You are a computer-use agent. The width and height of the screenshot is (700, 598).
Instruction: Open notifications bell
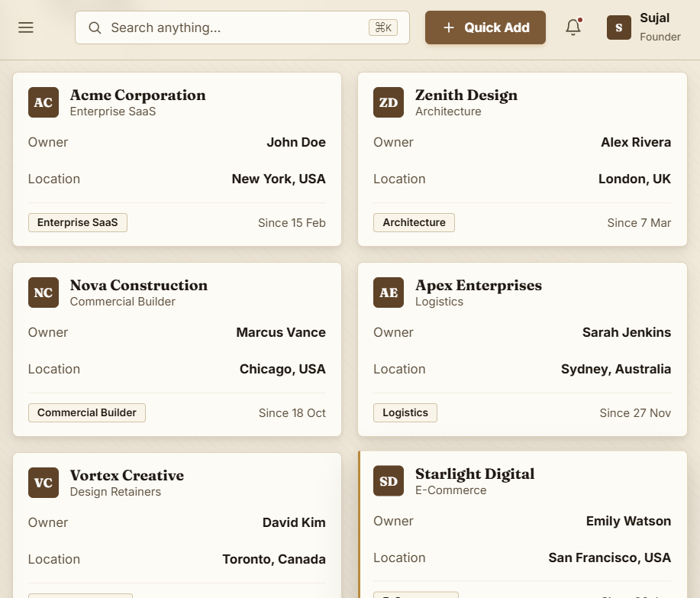[x=573, y=27]
